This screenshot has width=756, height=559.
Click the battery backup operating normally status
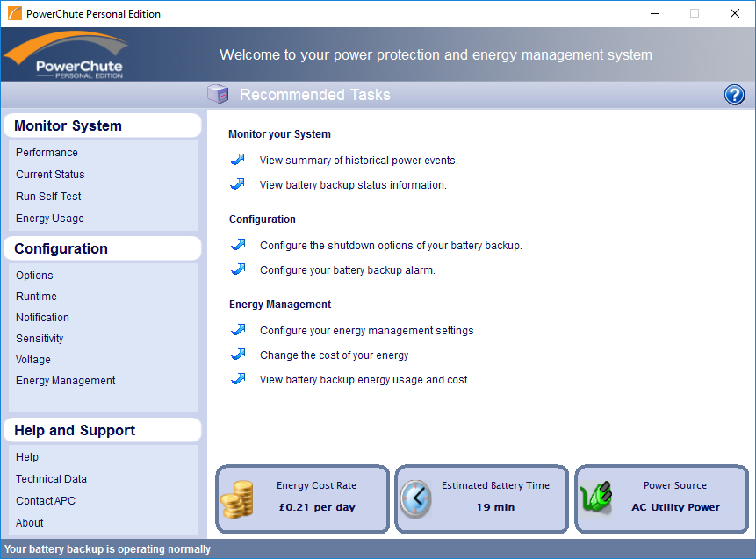tap(107, 549)
